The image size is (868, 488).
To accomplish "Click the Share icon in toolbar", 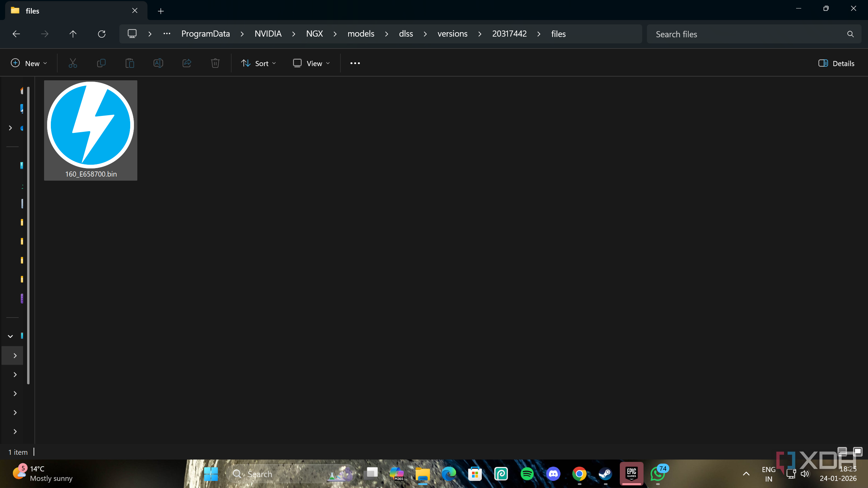I will pos(187,63).
